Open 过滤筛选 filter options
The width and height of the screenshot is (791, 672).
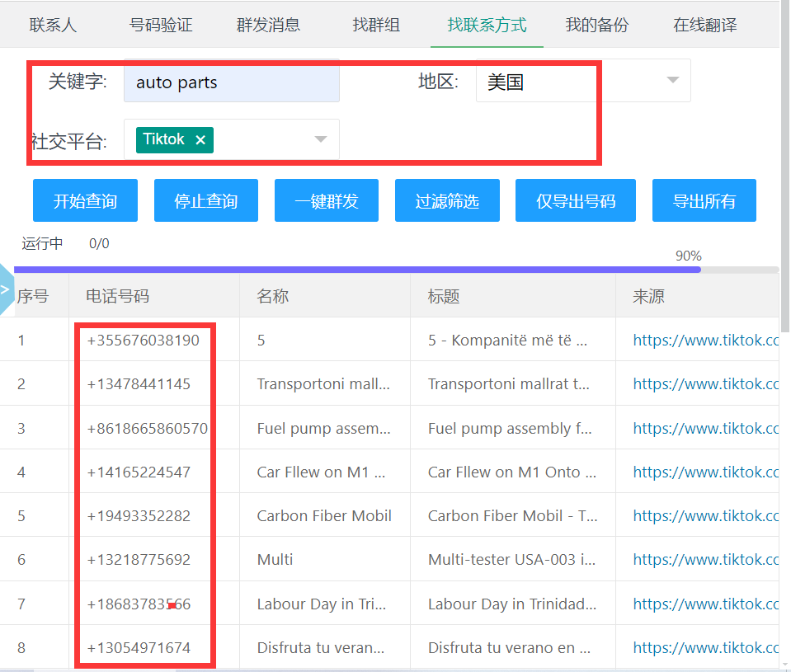447,201
